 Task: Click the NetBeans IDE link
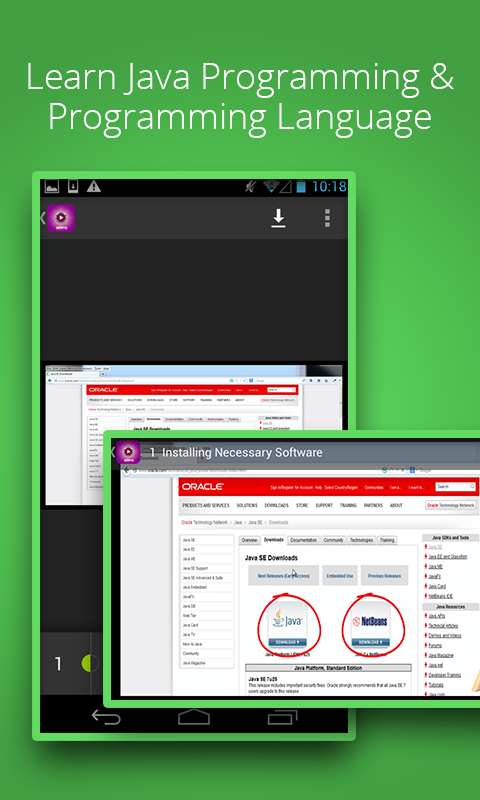(441, 596)
